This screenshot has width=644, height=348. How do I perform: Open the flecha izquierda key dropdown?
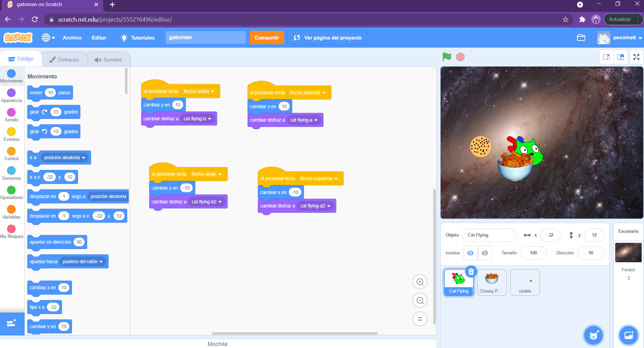point(319,178)
